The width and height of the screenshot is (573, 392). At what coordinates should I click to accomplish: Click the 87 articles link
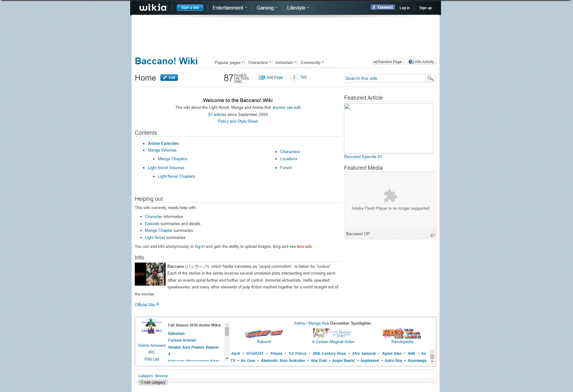(217, 114)
